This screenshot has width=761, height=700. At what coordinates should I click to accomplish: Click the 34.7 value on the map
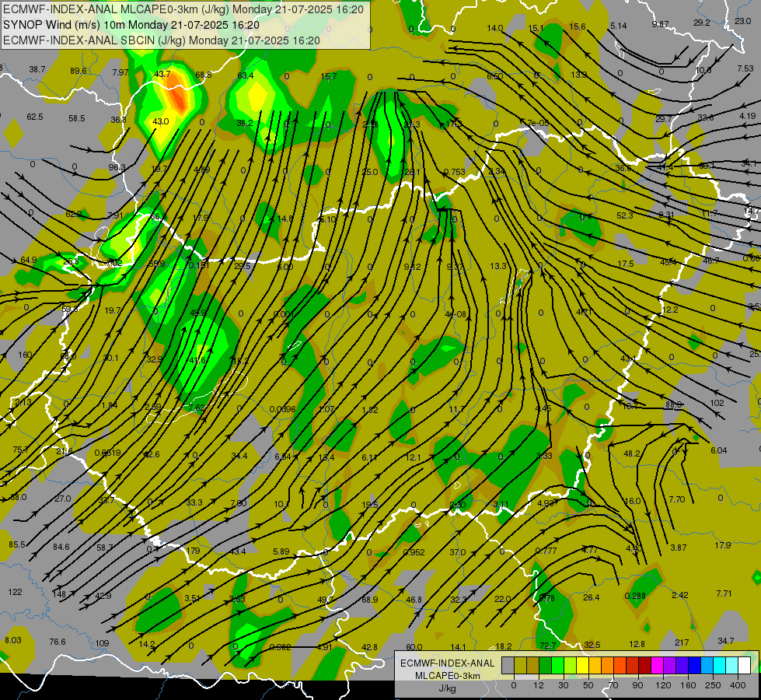[725, 641]
